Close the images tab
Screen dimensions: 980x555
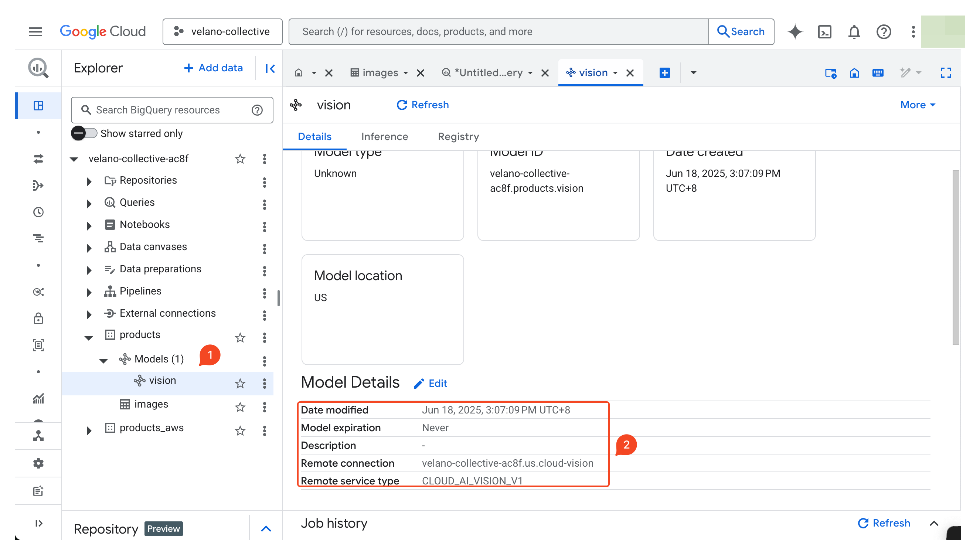point(421,73)
